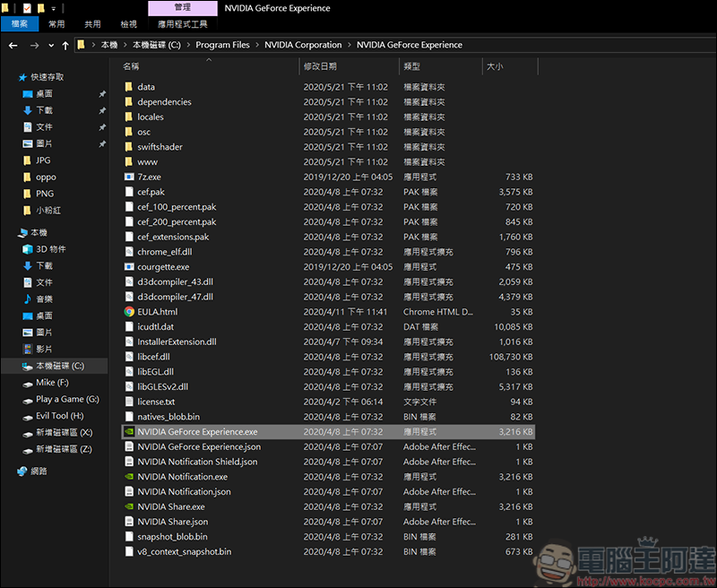Open the recent locations dropdown arrow
717x588 pixels.
point(51,46)
